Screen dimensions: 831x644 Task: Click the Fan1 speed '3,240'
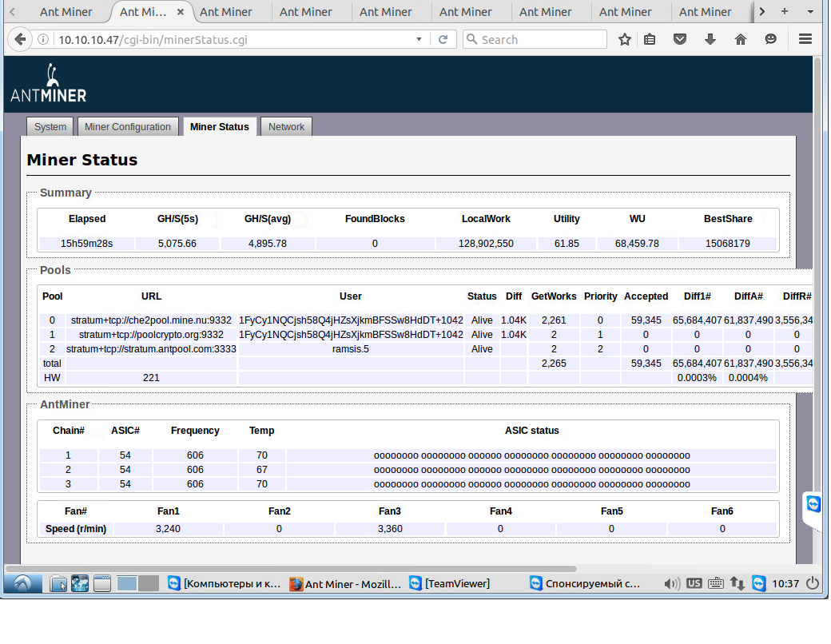(x=168, y=528)
